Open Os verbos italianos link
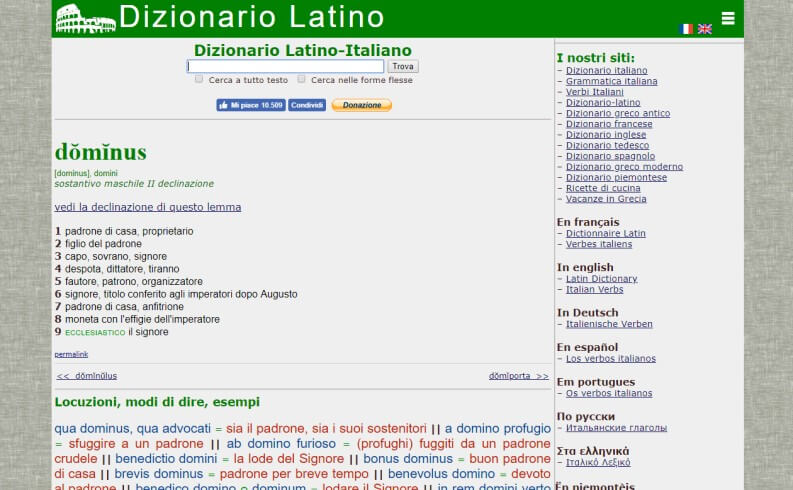 coord(609,393)
